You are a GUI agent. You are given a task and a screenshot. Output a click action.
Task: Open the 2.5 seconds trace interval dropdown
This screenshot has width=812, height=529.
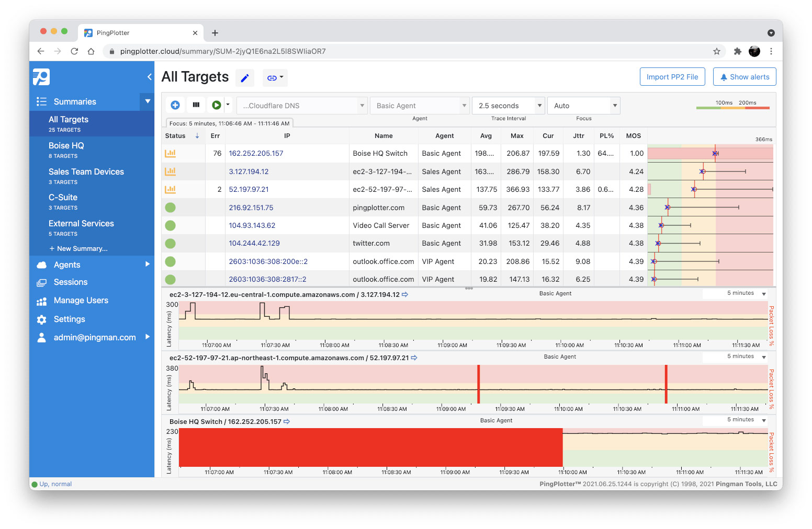509,106
